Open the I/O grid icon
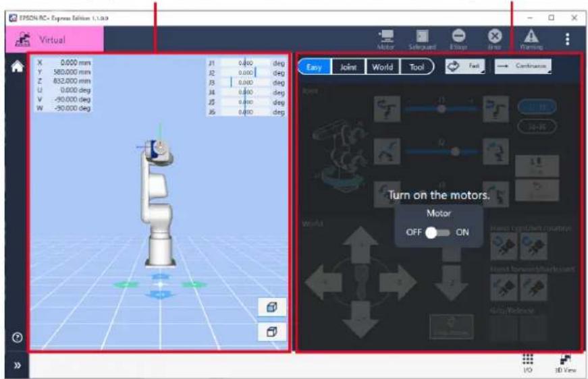Screen dimensions: 588x379 pos(528,363)
